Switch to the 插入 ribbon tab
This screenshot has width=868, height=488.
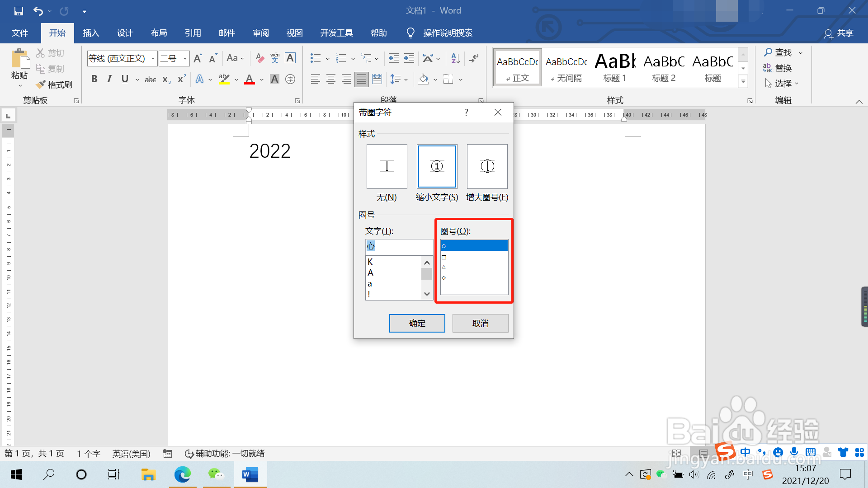point(91,33)
